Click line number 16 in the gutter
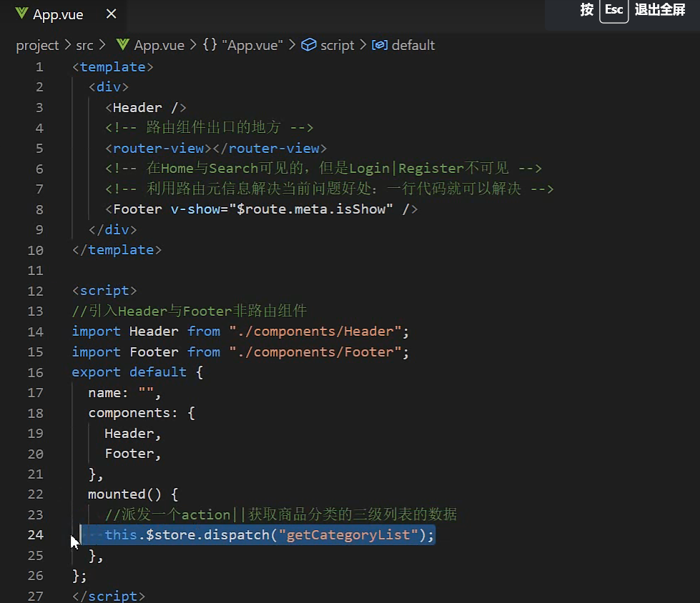Viewport: 700px width, 603px height. coord(35,372)
